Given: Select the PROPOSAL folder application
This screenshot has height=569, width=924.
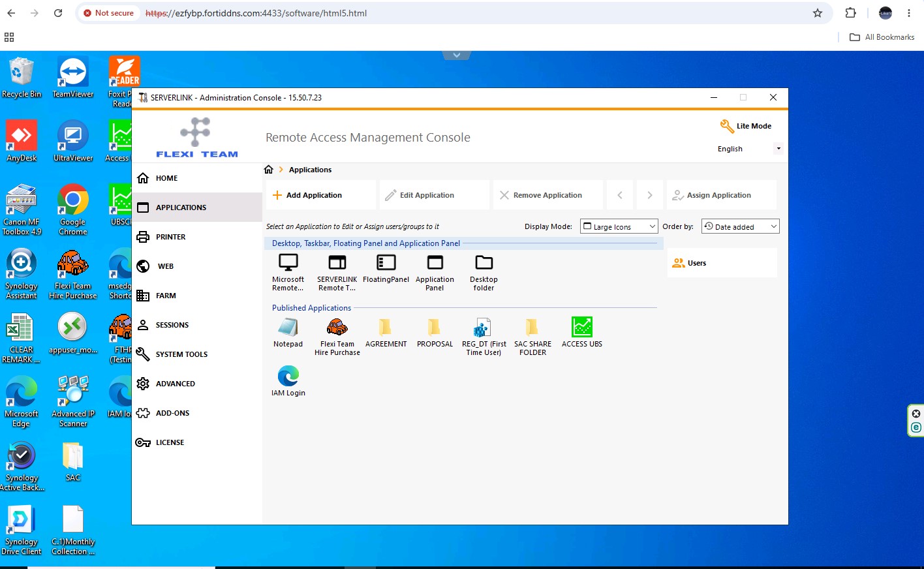Looking at the screenshot, I should coord(435,333).
